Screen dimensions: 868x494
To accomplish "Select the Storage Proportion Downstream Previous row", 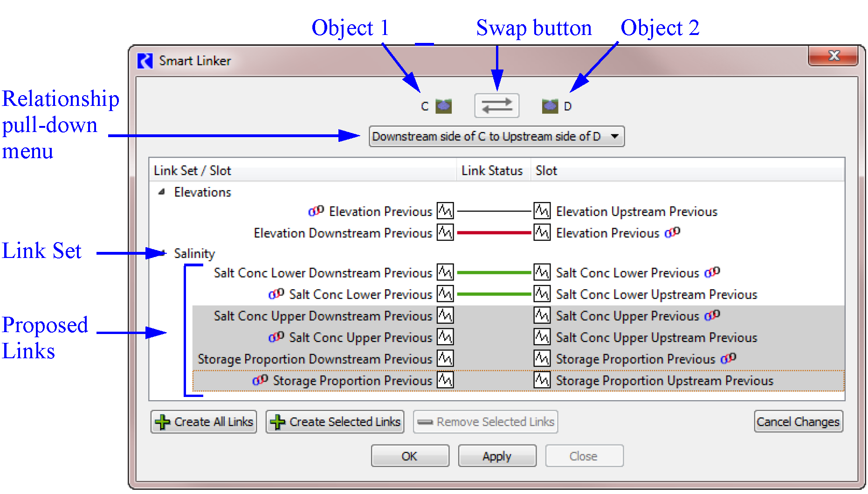I will coord(315,359).
